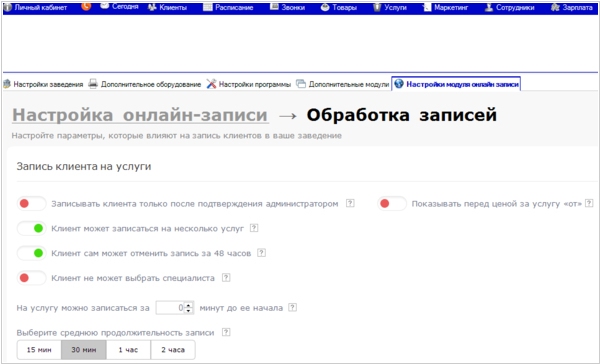Increase minutes value with up stepper arrow
600x364 pixels.
pos(189,305)
